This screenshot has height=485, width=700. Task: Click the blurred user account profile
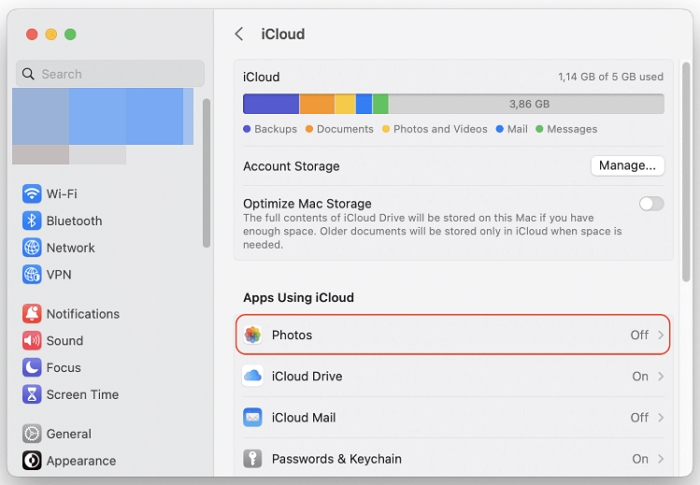[x=103, y=126]
